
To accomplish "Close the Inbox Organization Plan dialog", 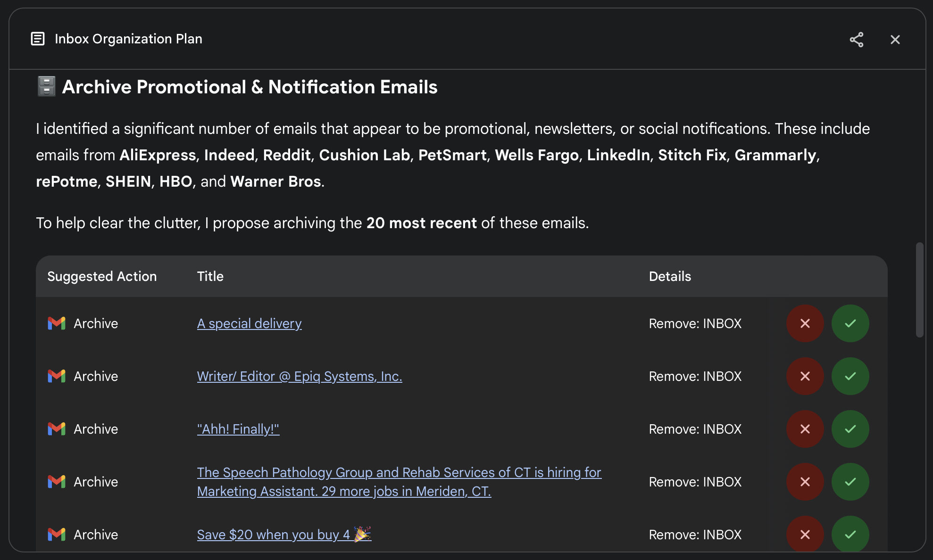I will point(895,39).
